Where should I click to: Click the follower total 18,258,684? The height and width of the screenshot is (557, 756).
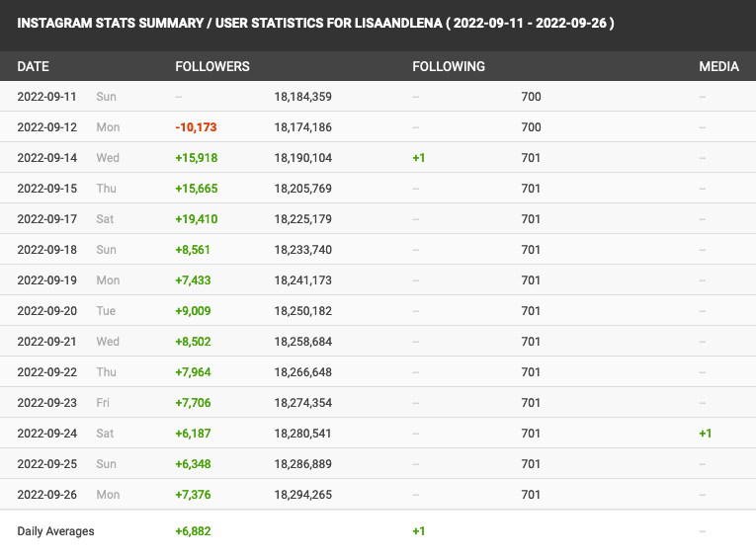point(303,342)
